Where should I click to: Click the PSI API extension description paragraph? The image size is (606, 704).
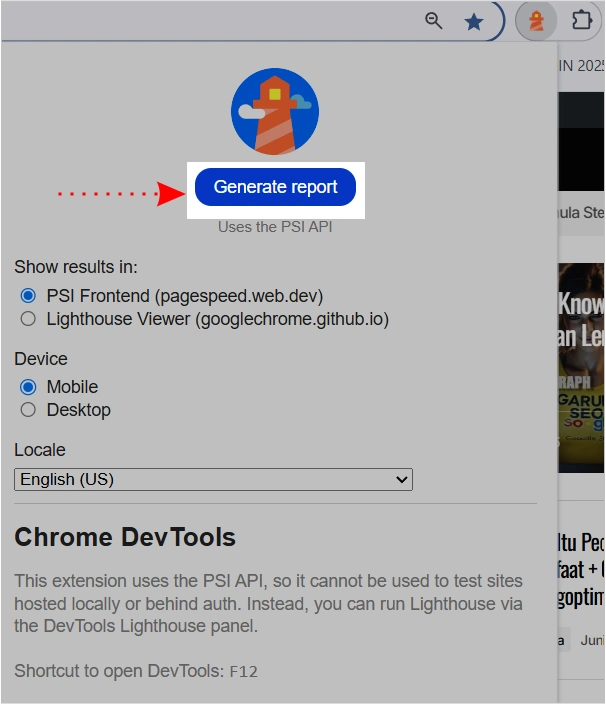268,603
